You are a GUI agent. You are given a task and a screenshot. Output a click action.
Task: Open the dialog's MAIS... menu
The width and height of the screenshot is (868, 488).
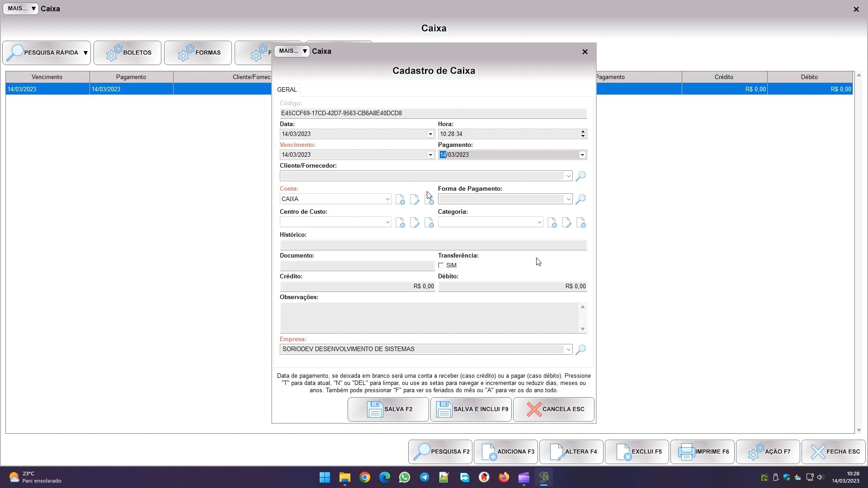tap(292, 51)
